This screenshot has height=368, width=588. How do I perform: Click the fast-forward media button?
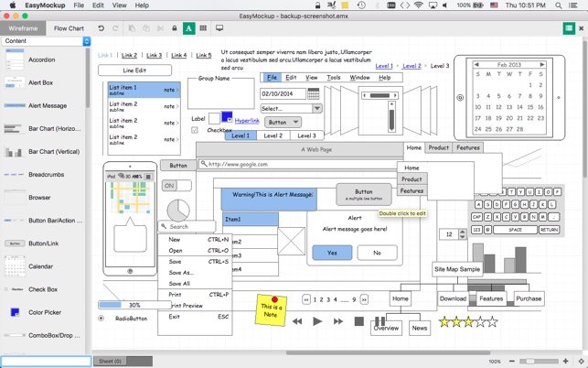coord(338,321)
